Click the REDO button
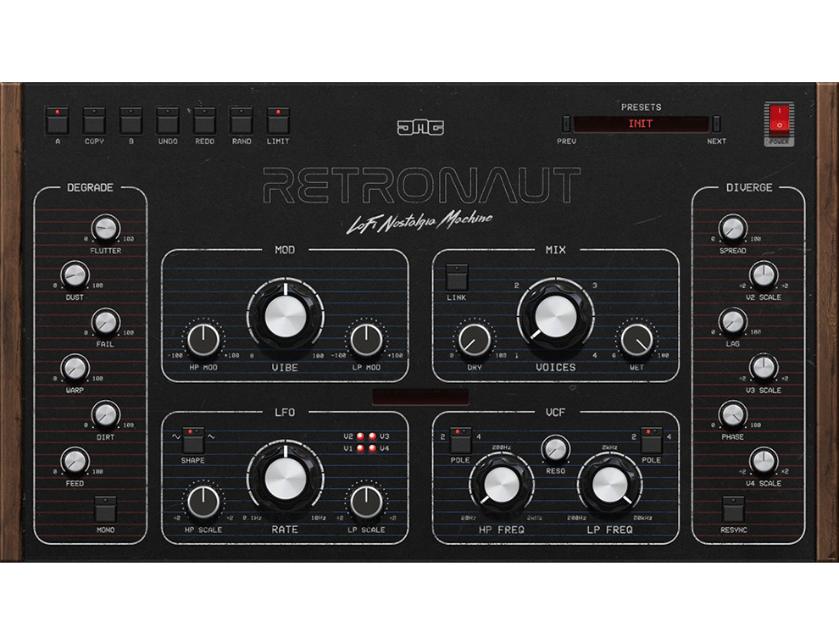839x644 pixels. click(x=204, y=121)
